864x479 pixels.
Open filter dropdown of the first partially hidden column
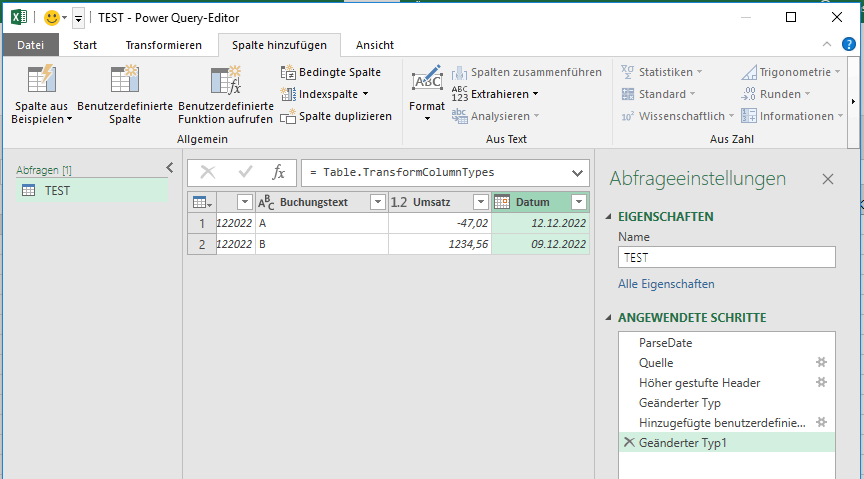pyautogui.click(x=245, y=202)
